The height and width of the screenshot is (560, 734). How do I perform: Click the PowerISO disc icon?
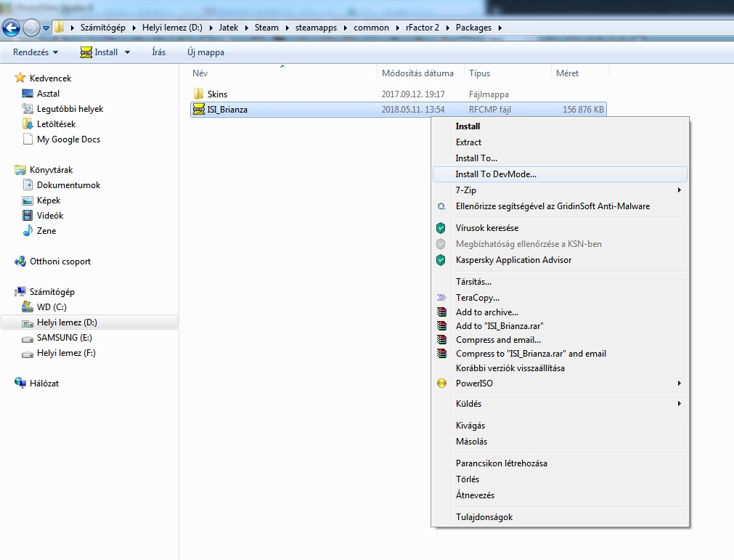(x=441, y=384)
